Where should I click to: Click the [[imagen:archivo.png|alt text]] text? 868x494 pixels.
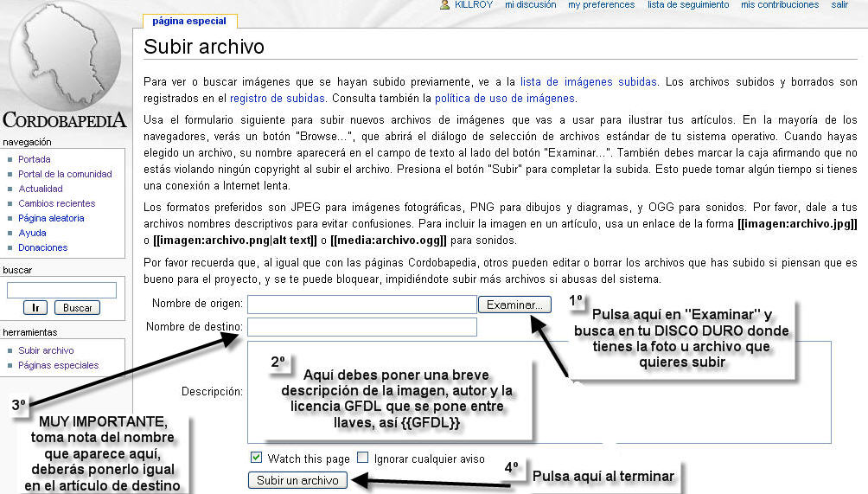[x=234, y=241]
